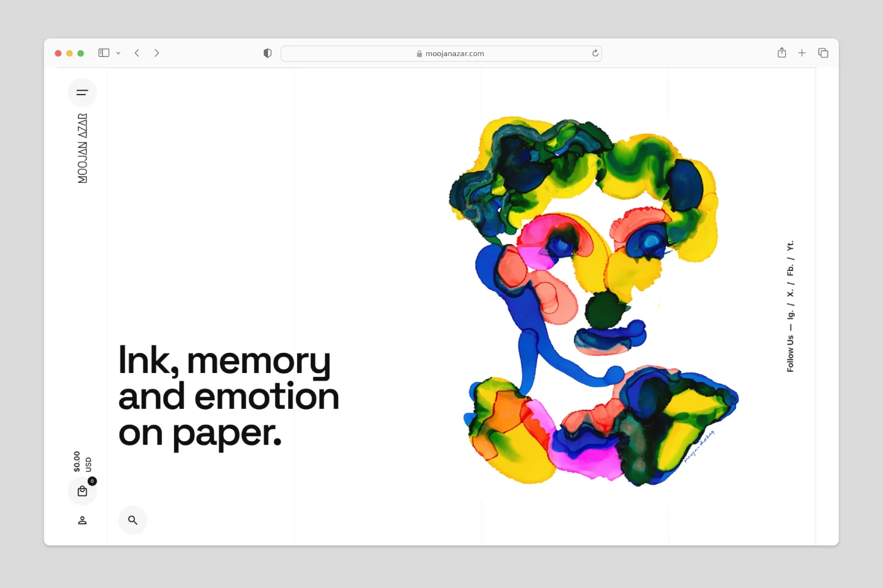Open the hamburger menu button
Image resolution: width=883 pixels, height=588 pixels.
82,93
